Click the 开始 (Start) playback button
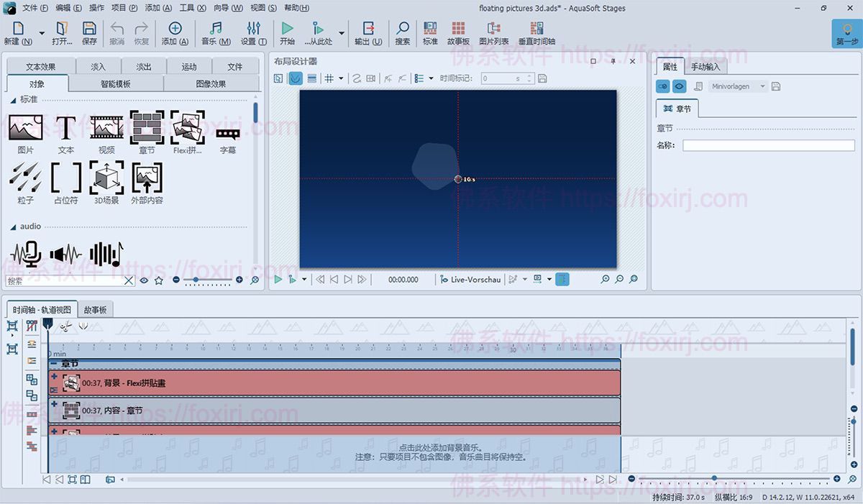 tap(287, 33)
